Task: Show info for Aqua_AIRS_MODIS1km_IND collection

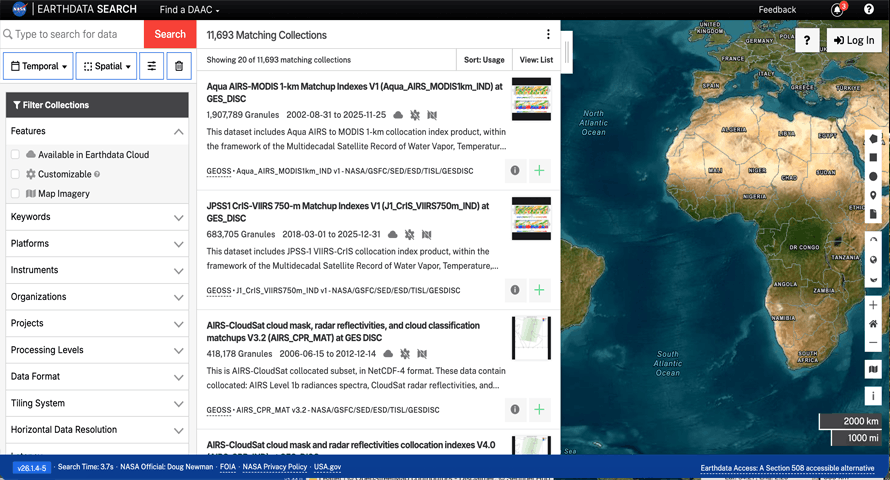Action: pyautogui.click(x=515, y=170)
